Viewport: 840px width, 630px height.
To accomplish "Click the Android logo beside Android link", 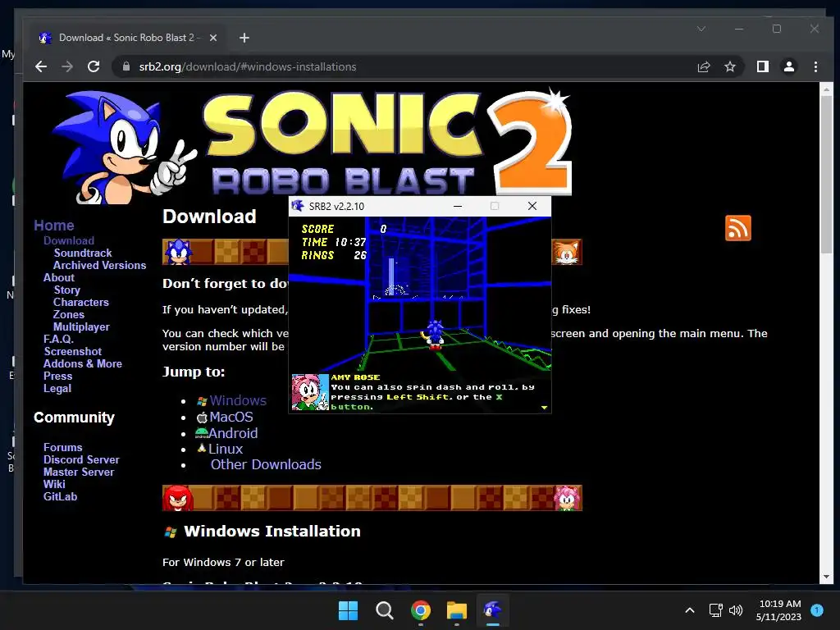I will click(202, 433).
